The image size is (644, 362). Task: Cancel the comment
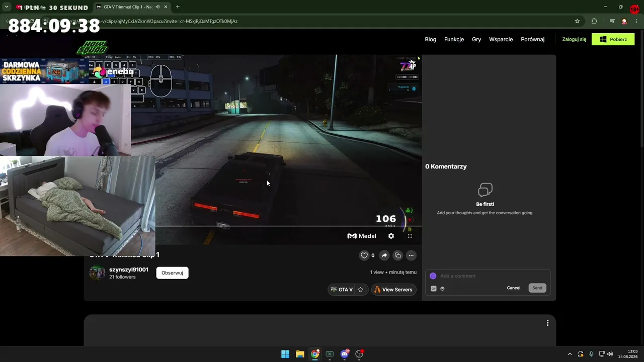514,288
